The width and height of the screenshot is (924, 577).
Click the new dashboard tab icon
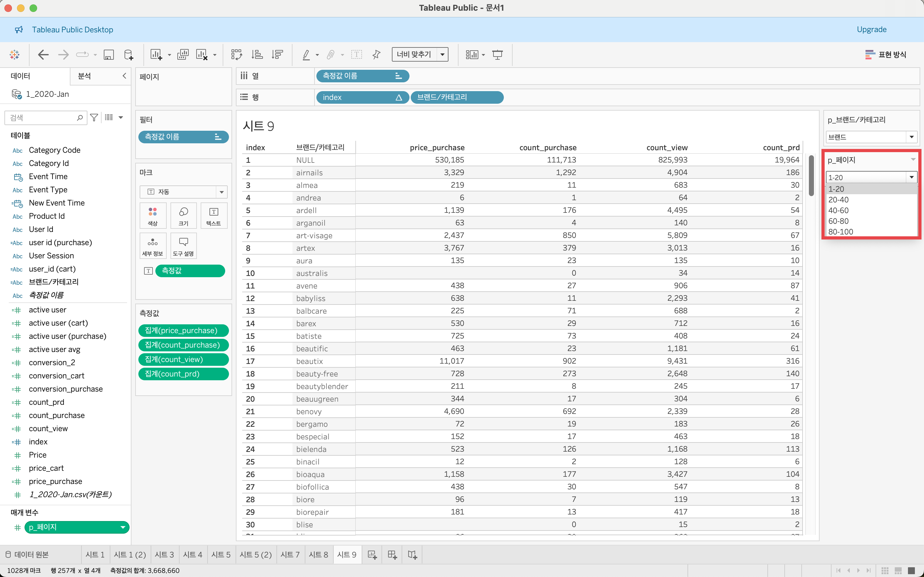pyautogui.click(x=392, y=554)
